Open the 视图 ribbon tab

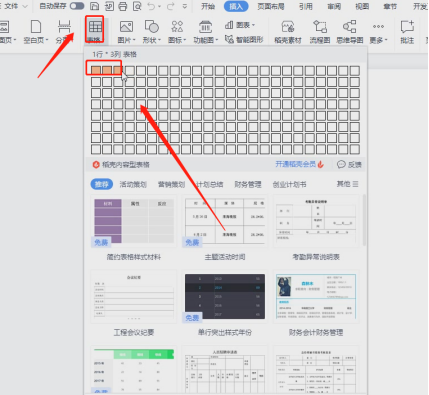pyautogui.click(x=362, y=6)
